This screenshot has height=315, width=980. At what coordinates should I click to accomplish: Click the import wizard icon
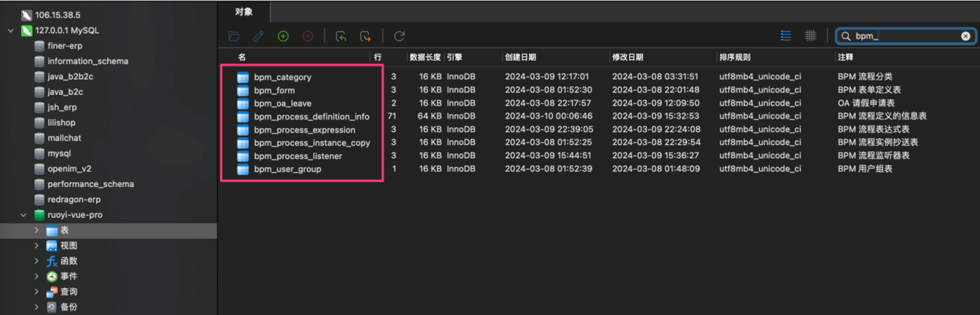pyautogui.click(x=341, y=36)
